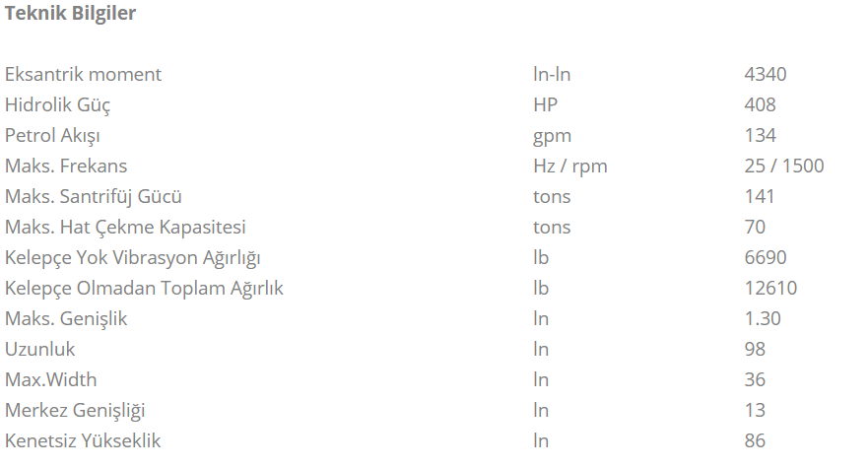
Task: Click the Max.Width label
Action: point(50,379)
